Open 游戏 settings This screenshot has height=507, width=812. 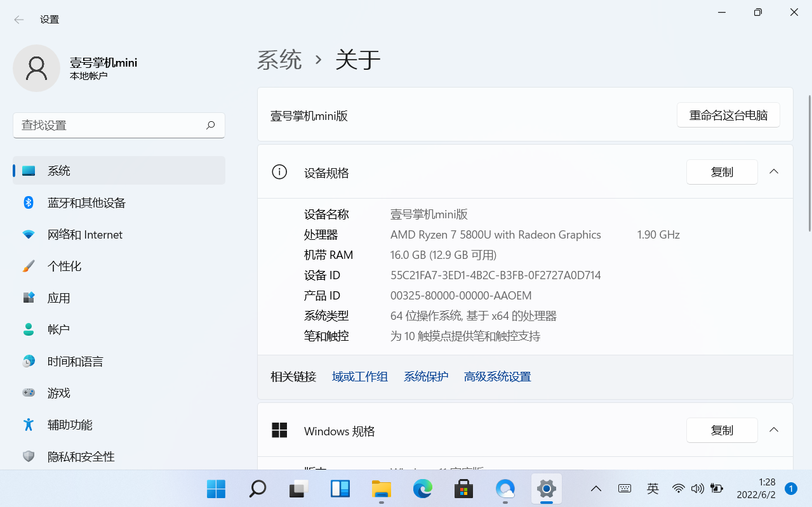pos(119,393)
